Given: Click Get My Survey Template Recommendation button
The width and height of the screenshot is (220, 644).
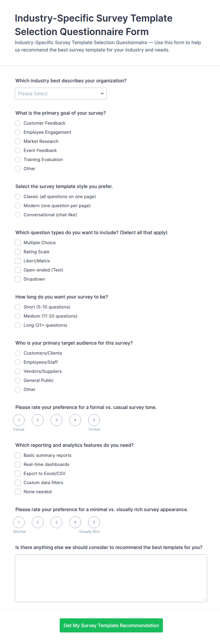Looking at the screenshot, I should (x=111, y=626).
